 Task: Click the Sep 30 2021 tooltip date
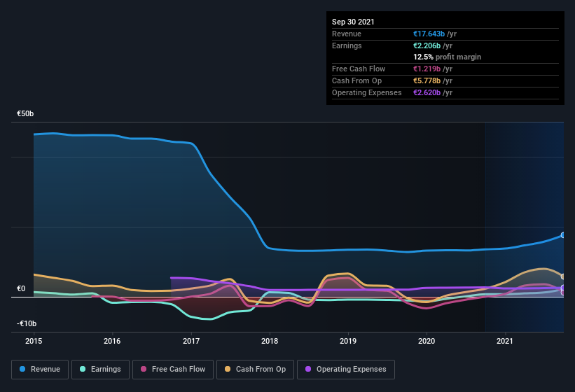[353, 22]
